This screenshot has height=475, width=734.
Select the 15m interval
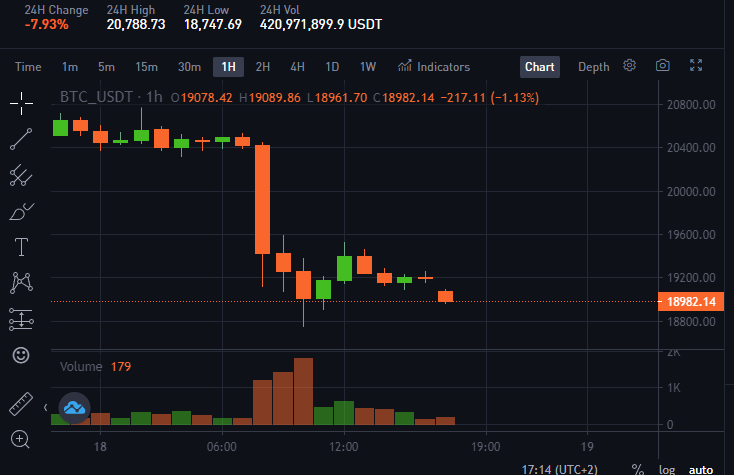click(x=147, y=67)
